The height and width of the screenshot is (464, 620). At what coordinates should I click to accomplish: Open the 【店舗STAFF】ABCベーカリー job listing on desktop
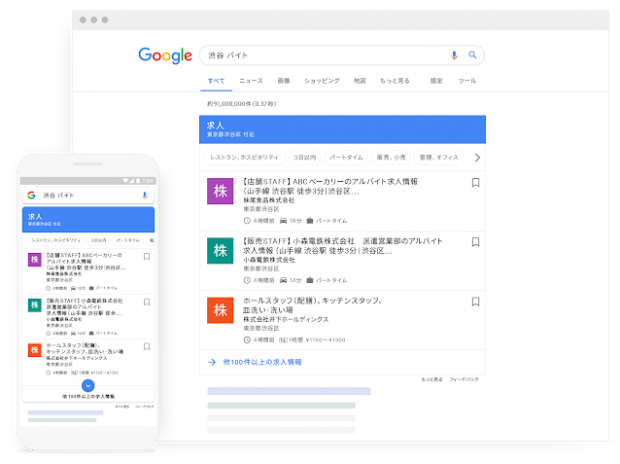click(330, 186)
